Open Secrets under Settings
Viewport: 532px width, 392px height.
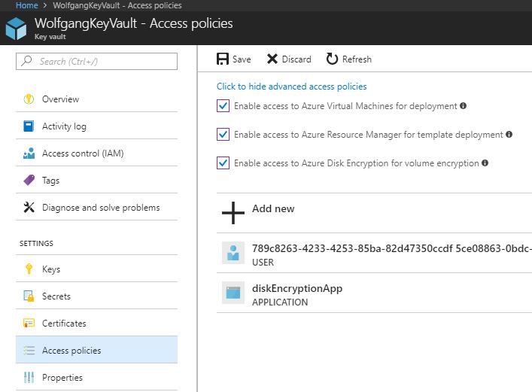click(x=97, y=296)
